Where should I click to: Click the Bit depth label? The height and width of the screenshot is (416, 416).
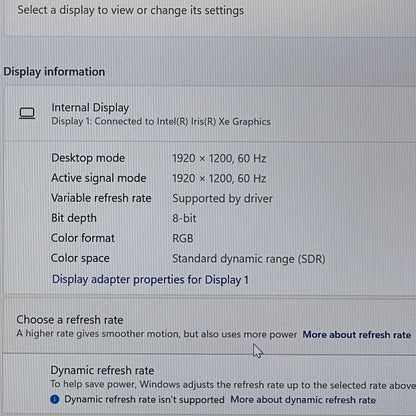point(74,218)
